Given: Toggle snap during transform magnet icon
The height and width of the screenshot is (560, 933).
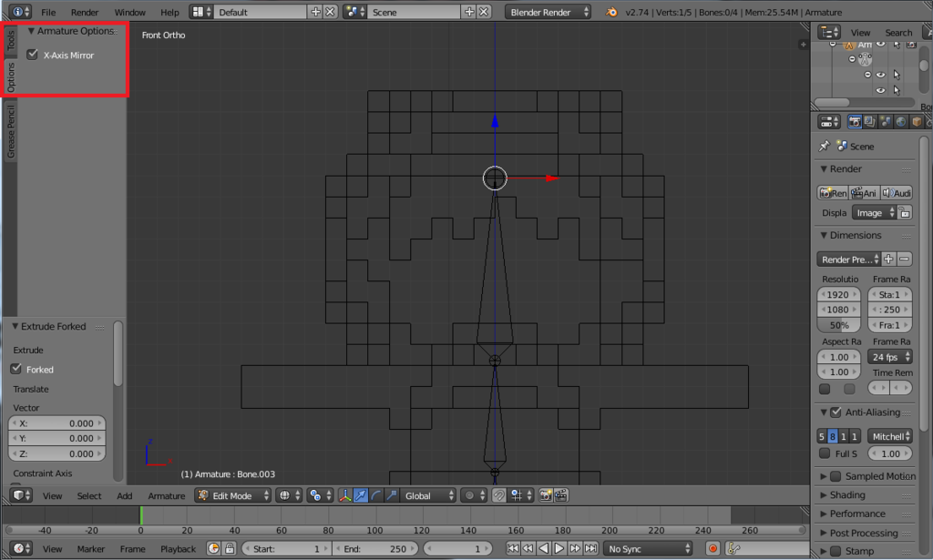Looking at the screenshot, I should tap(499, 495).
